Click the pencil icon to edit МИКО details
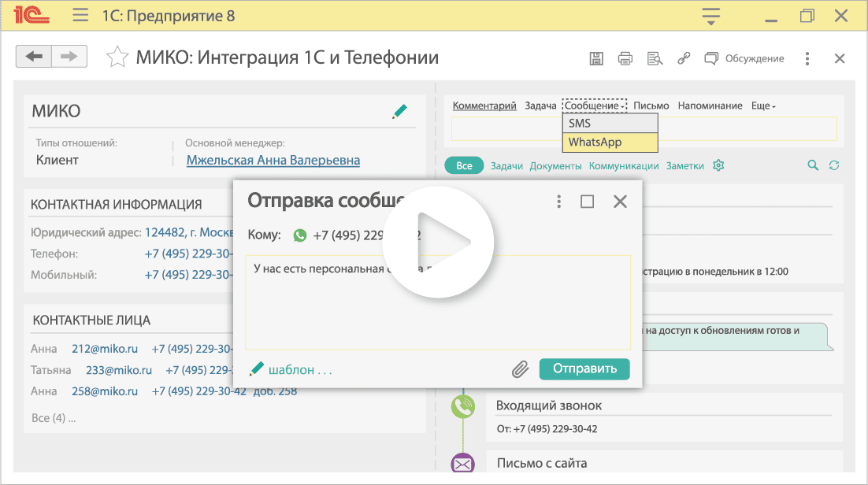The height and width of the screenshot is (485, 868). click(x=399, y=111)
